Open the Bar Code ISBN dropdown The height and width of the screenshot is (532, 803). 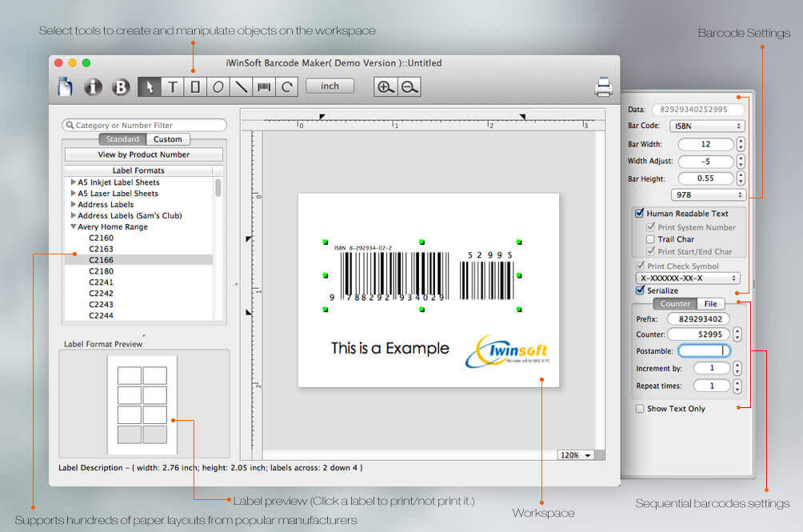coord(707,126)
